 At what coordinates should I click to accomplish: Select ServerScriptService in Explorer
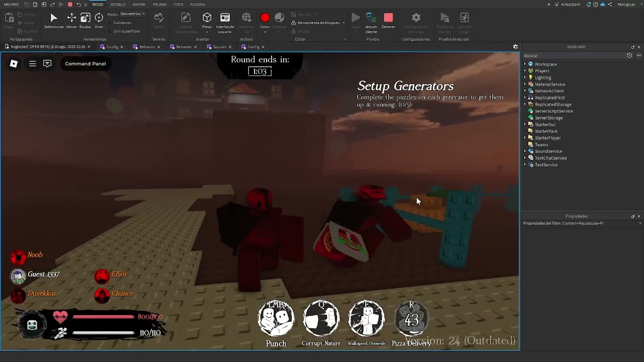(553, 111)
